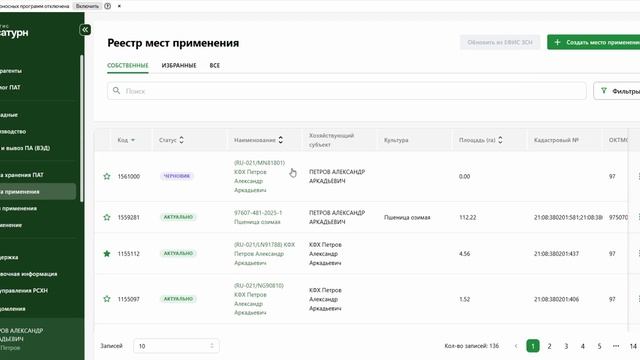Toggle favorite star for record 1155097
Screen dimensions: 640x360
[x=107, y=299]
